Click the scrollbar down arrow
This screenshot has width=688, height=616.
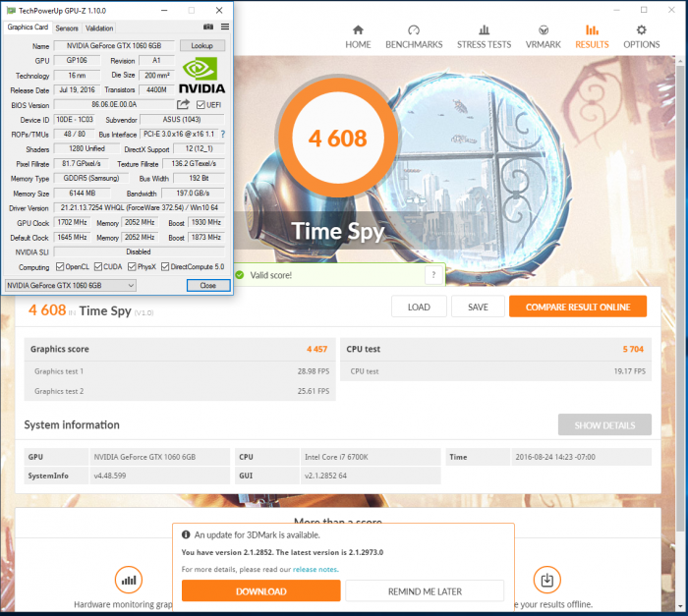[x=680, y=606]
